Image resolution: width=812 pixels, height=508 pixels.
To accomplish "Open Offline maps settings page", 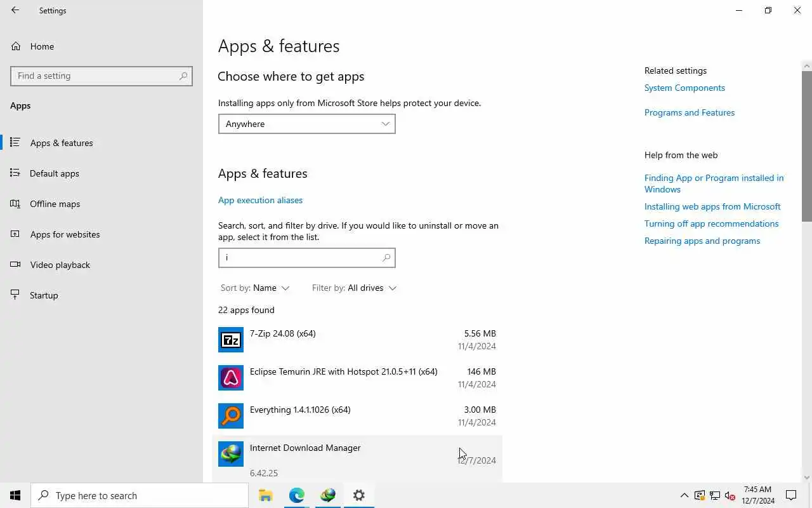I will pyautogui.click(x=101, y=204).
